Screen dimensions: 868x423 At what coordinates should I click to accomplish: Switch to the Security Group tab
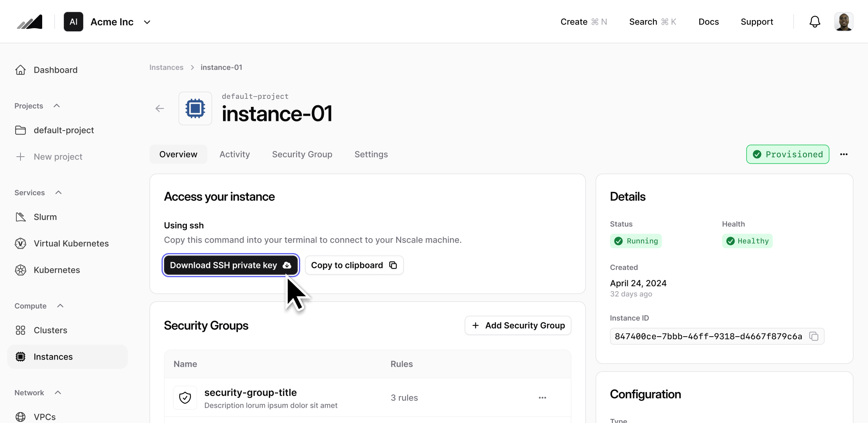click(302, 154)
